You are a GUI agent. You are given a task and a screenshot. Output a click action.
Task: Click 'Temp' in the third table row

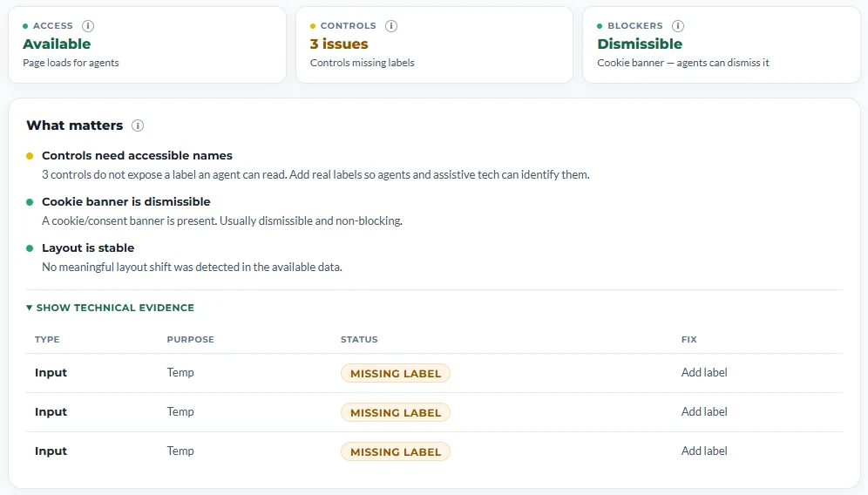pyautogui.click(x=180, y=451)
